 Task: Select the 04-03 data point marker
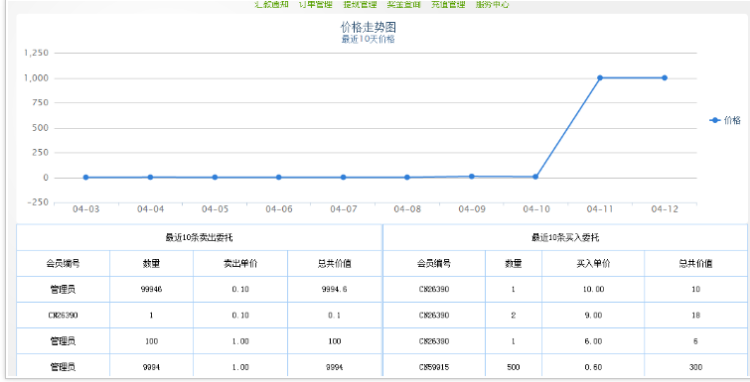tap(86, 177)
